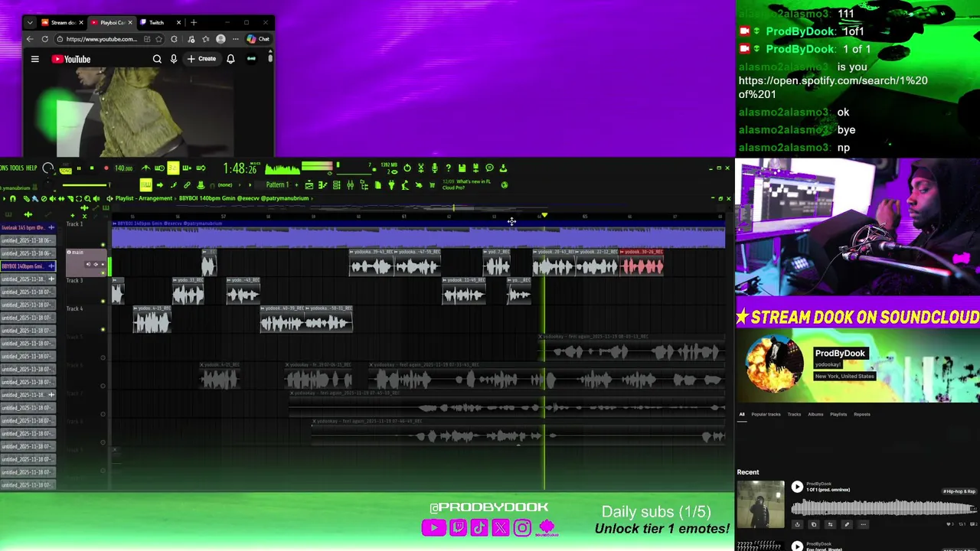Toggle blend recording overdub icon
Screen dimensions: 980x551
point(187,168)
